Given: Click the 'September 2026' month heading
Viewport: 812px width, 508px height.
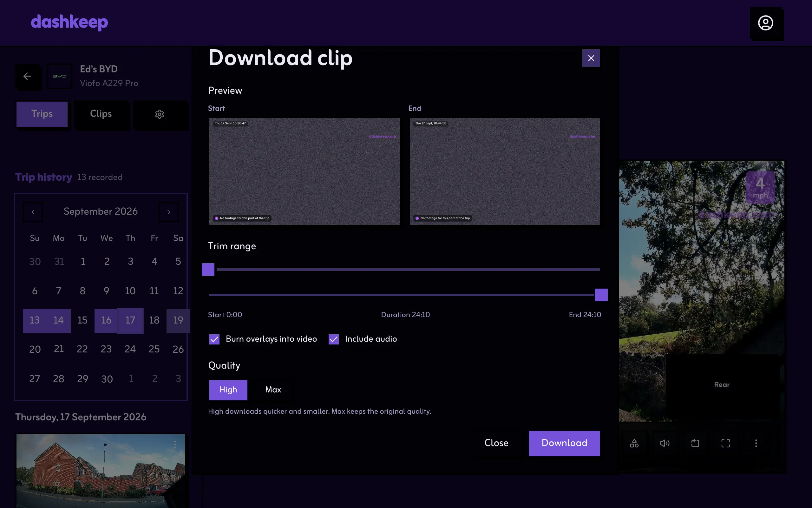Looking at the screenshot, I should pyautogui.click(x=101, y=211).
